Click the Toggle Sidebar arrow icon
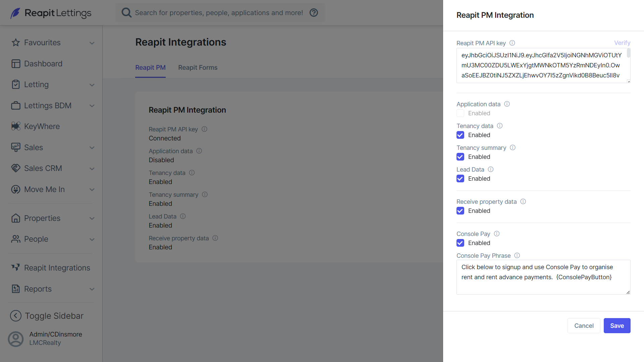 16,316
